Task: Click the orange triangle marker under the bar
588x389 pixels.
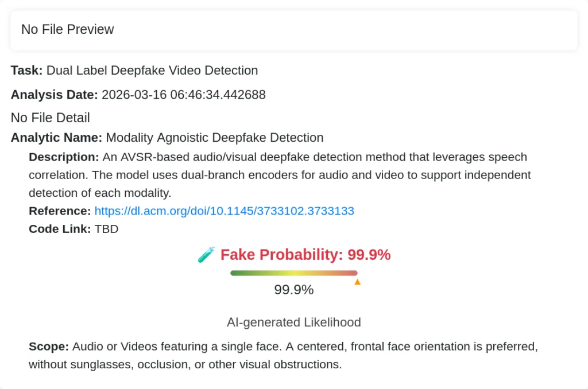Action: [x=357, y=282]
